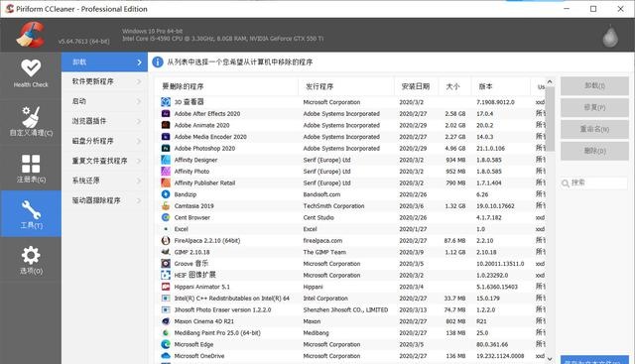Image resolution: width=635 pixels, height=364 pixels.
Task: Click the Maxon Cinema 4D R21 icon
Action: (x=166, y=321)
